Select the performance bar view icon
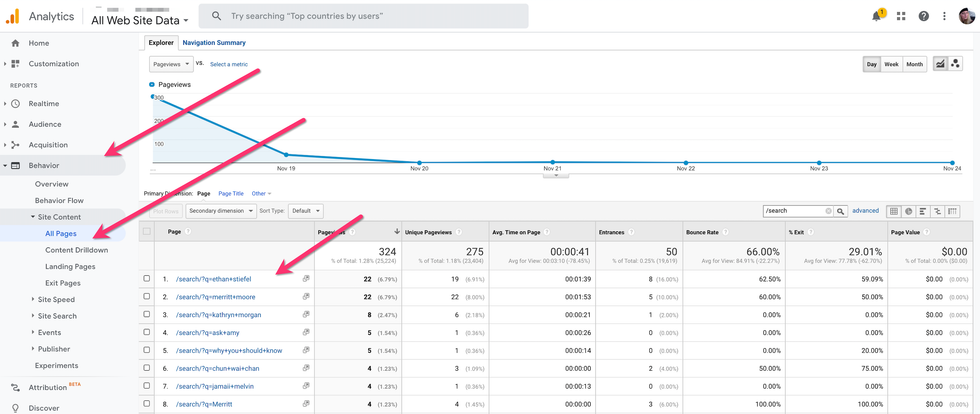The height and width of the screenshot is (414, 980). pos(923,211)
